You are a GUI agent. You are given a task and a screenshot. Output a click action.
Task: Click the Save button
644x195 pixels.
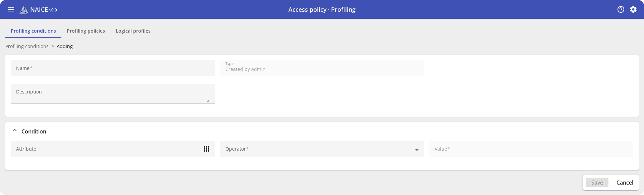[597, 183]
